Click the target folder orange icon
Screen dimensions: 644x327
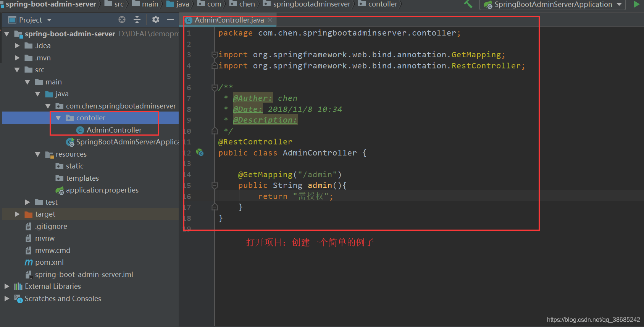point(29,214)
